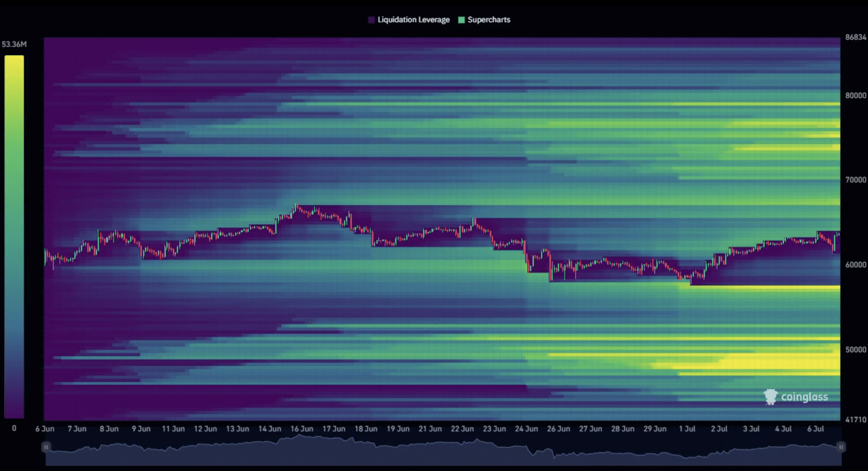
Task: Click the liquidation intensity color scale bar
Action: [x=14, y=237]
